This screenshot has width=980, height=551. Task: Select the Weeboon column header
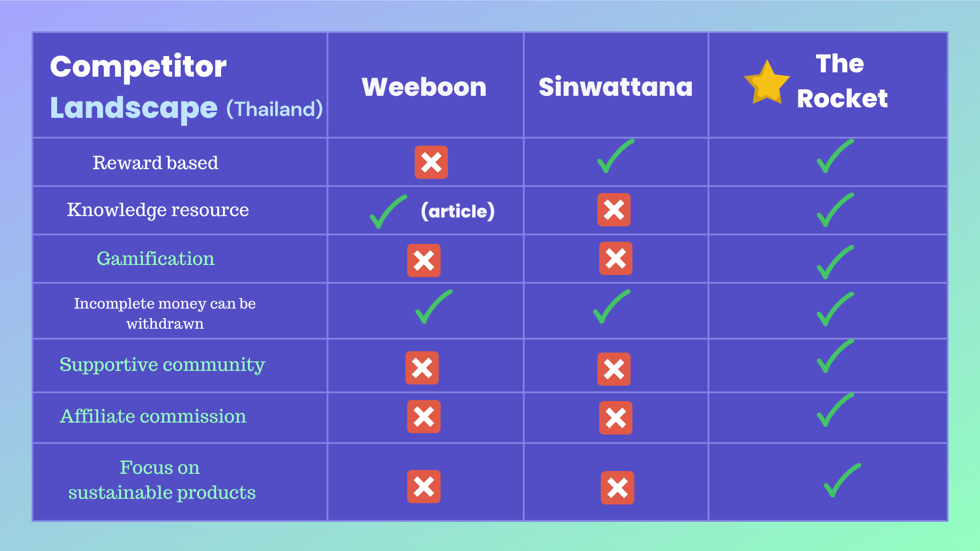pos(424,87)
